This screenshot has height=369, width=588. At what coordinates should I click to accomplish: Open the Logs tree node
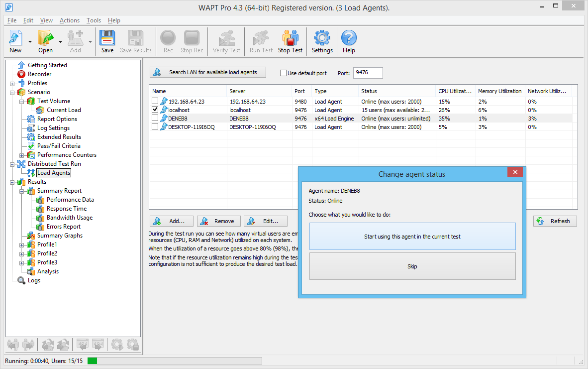tap(34, 280)
